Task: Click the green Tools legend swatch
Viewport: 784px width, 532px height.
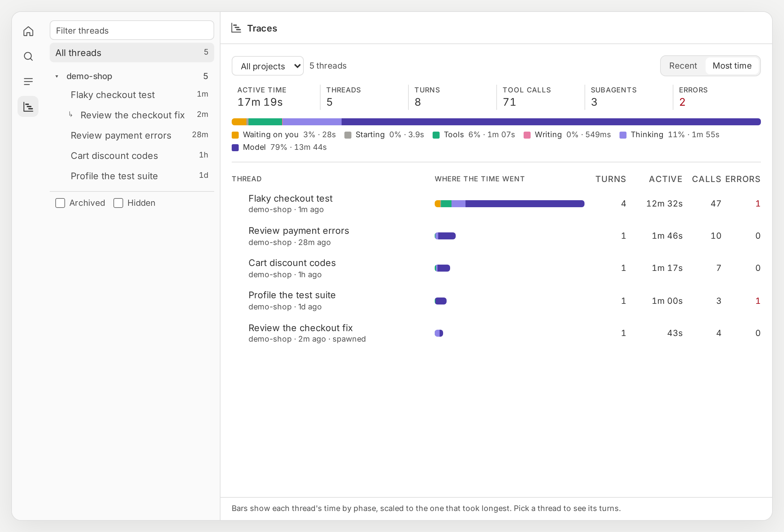Action: click(436, 135)
